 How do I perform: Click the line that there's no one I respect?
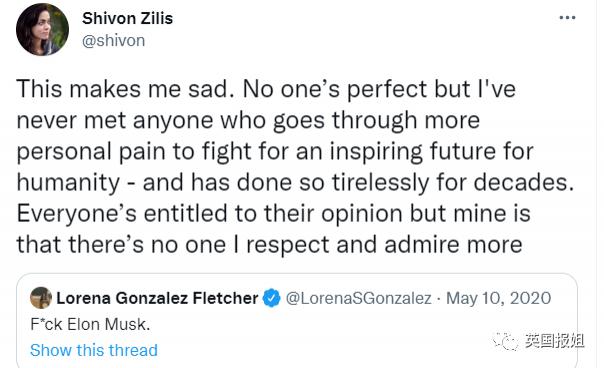[269, 245]
